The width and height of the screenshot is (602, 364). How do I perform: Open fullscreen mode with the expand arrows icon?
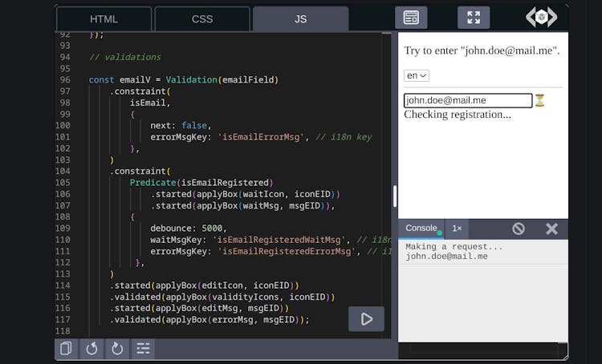coord(474,18)
